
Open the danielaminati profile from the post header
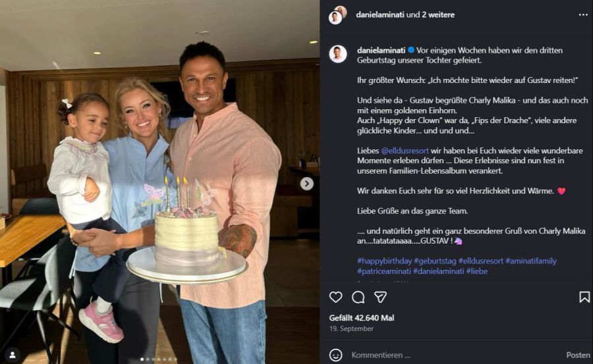(x=380, y=14)
